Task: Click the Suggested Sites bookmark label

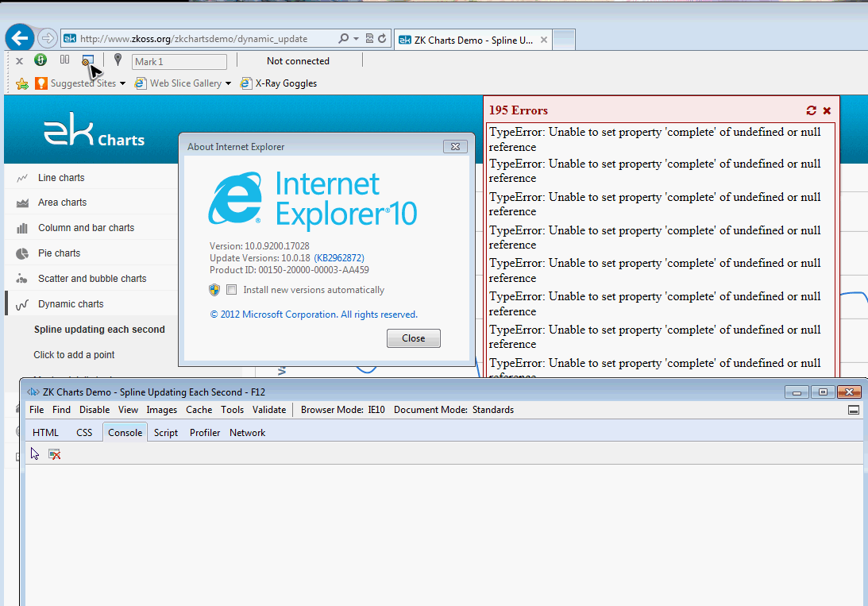Action: tap(83, 83)
